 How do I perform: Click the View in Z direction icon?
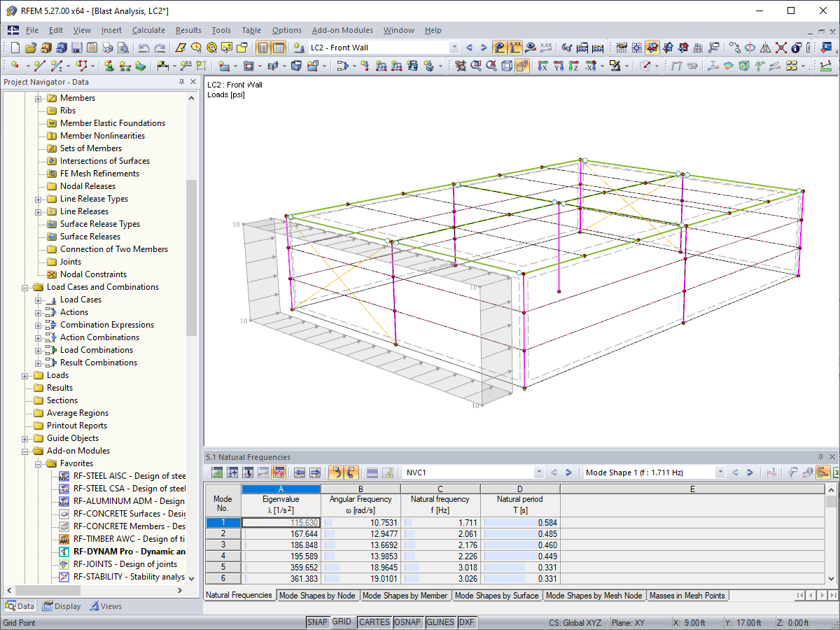[x=573, y=66]
